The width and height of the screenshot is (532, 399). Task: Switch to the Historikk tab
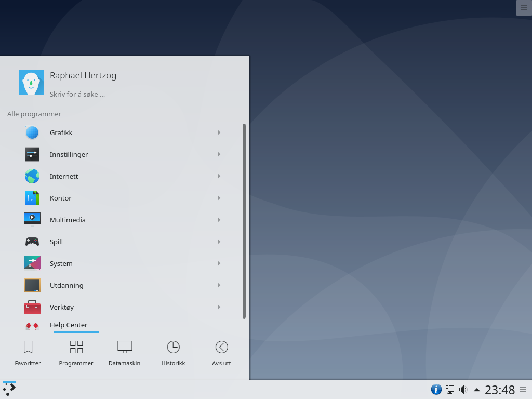(x=173, y=353)
